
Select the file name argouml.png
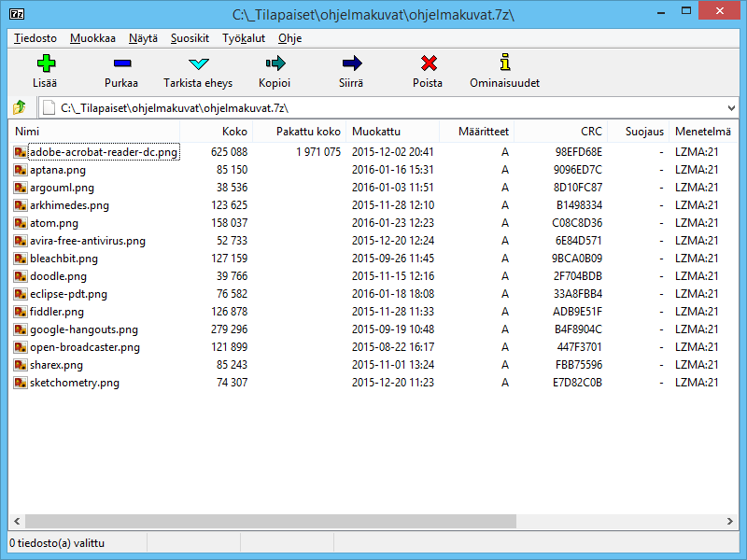click(x=62, y=188)
